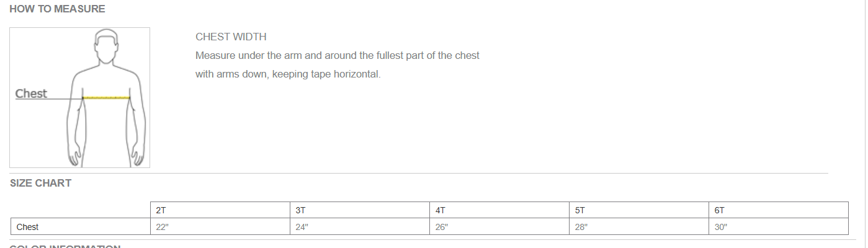The image size is (868, 248).
Task: Select the 4T column header
Action: tap(499, 210)
